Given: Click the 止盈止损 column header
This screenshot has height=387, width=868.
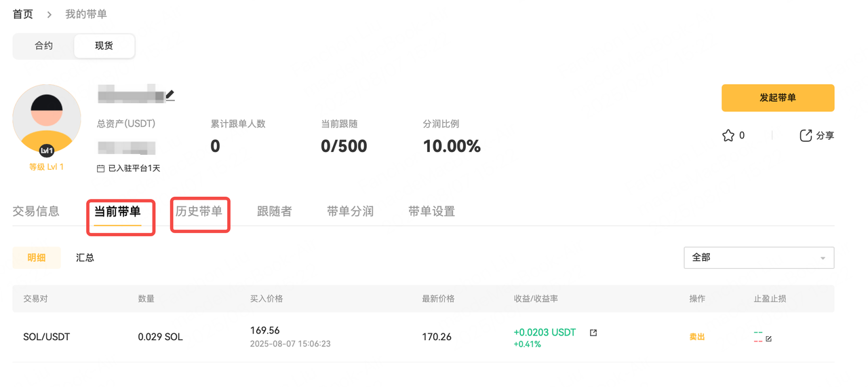Looking at the screenshot, I should click(770, 299).
